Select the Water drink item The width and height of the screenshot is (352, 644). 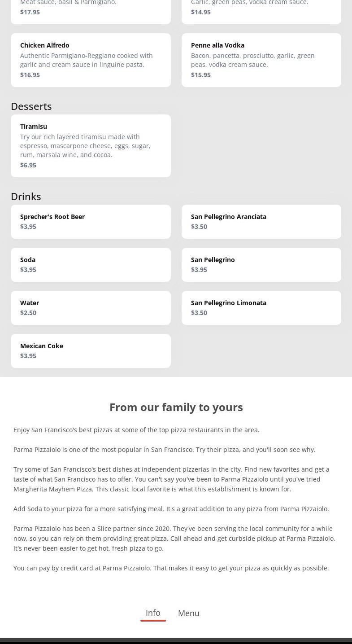point(91,308)
